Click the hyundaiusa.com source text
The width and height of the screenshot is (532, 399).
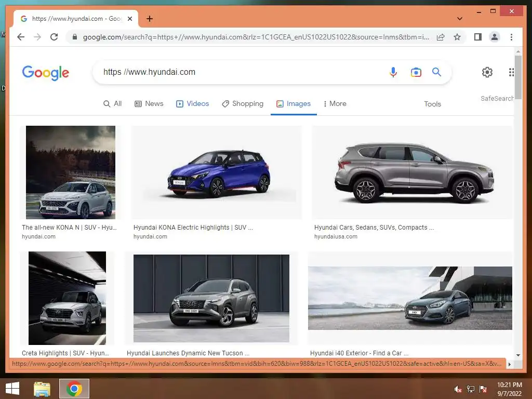click(336, 236)
